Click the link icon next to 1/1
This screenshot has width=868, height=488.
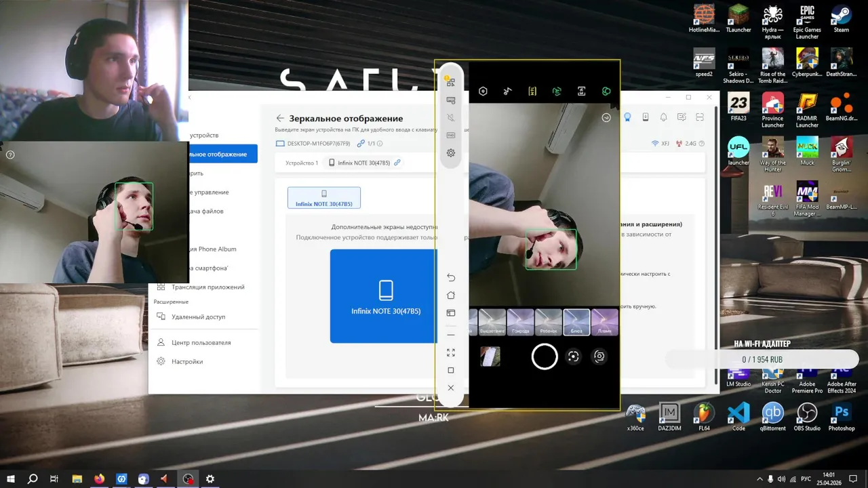(361, 143)
